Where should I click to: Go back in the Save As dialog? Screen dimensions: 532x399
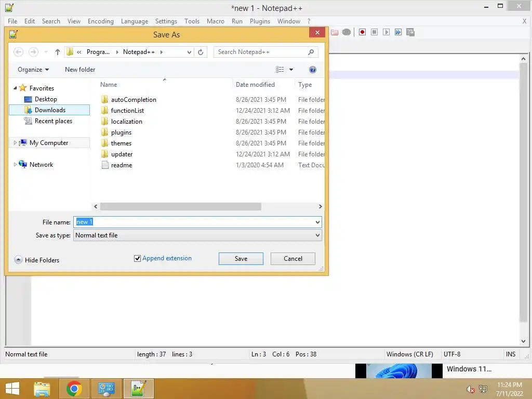18,52
